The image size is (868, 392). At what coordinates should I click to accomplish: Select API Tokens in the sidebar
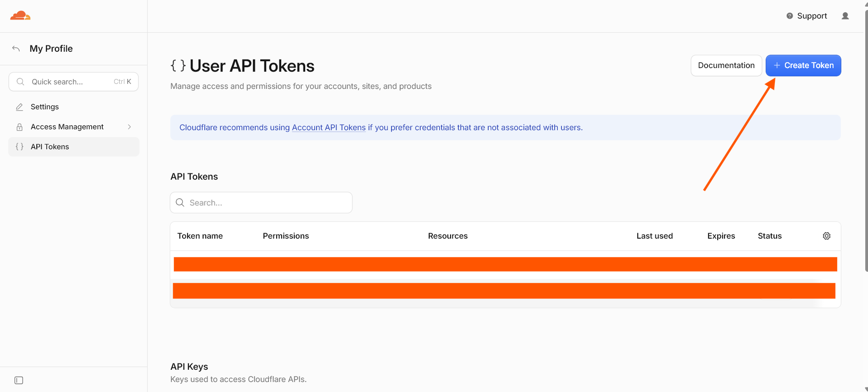click(x=74, y=147)
